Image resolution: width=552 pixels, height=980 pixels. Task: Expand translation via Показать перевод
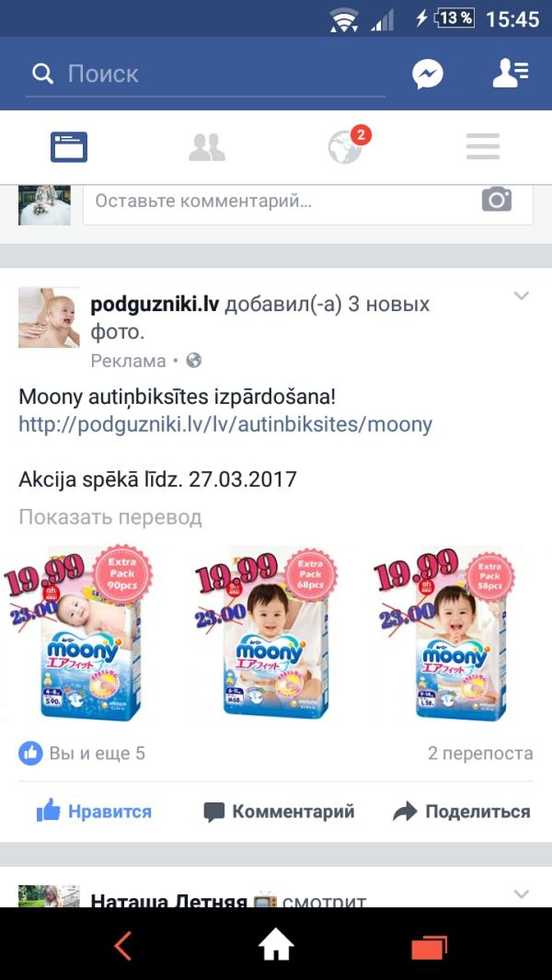110,517
